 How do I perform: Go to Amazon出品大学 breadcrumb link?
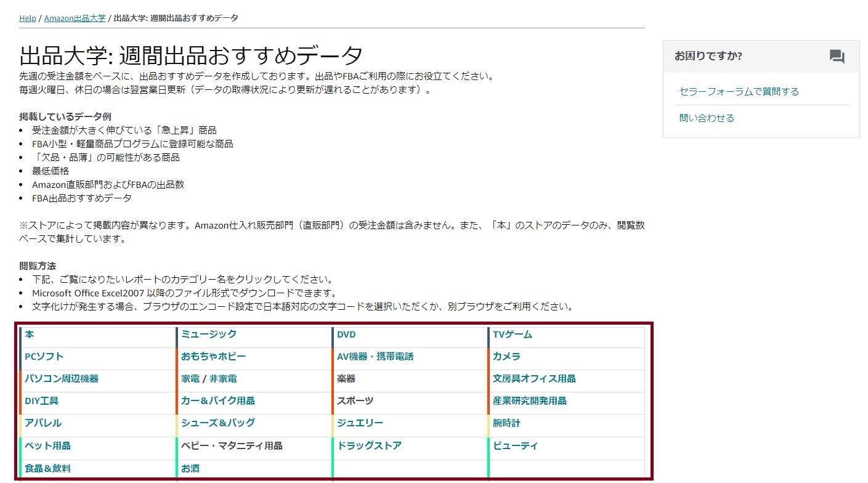75,18
